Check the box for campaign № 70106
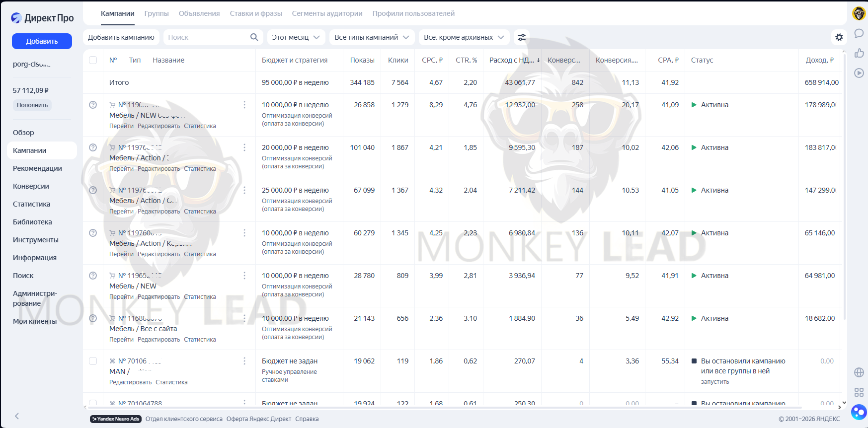The width and height of the screenshot is (868, 428). 93,361
